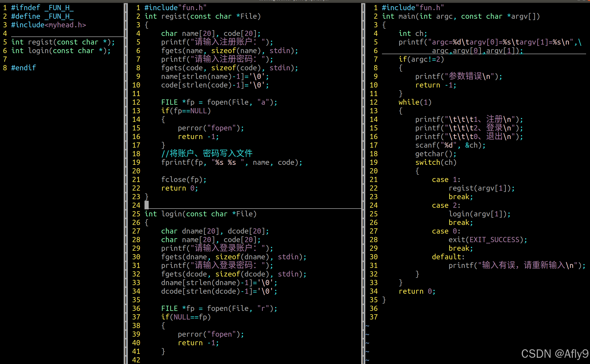Click the regist prototype declaration in the header pane
590x364 pixels.
point(62,42)
